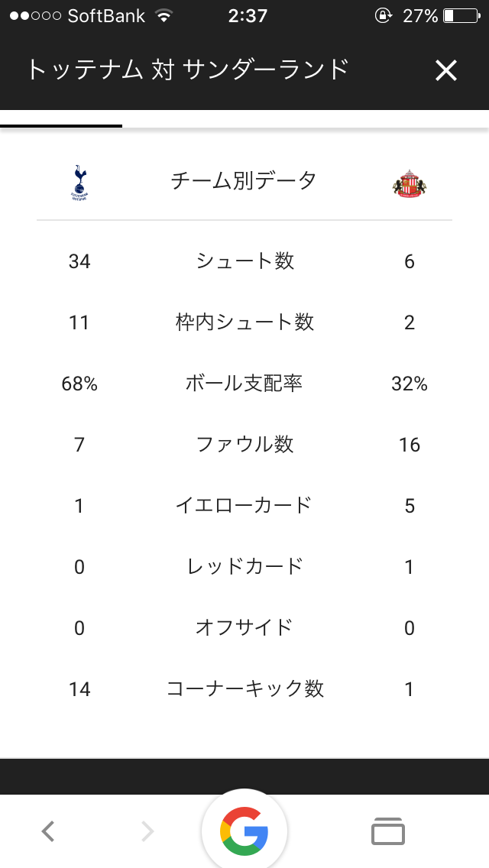The height and width of the screenshot is (868, 489).
Task: Tap the Wi-Fi signal icon
Action: coord(163,15)
